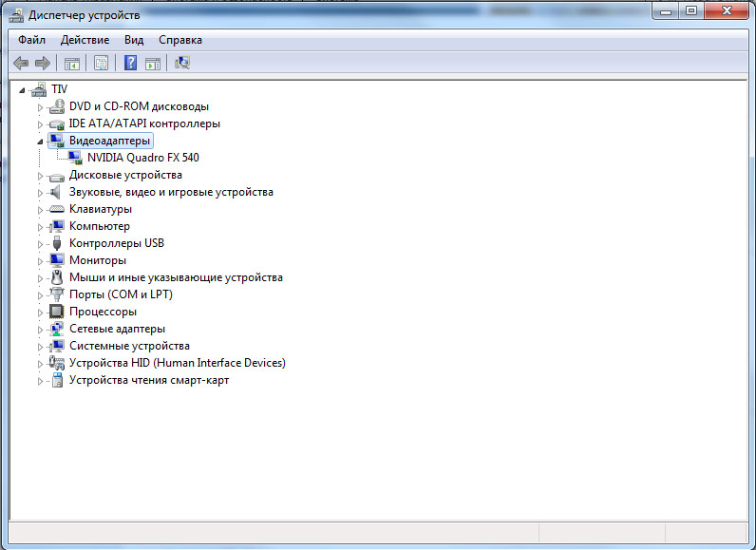
Task: Click the Процессоры chip icon
Action: click(x=57, y=312)
